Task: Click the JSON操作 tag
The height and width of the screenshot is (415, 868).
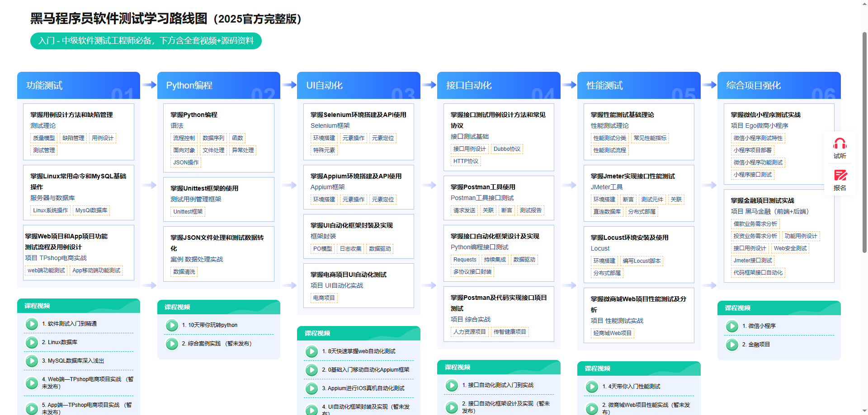Action: 186,163
